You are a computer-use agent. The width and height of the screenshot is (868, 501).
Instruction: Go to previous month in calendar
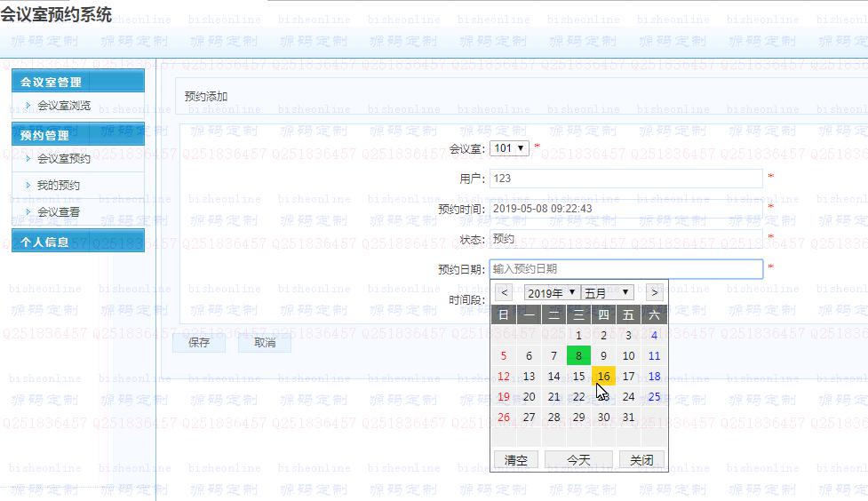(x=504, y=293)
